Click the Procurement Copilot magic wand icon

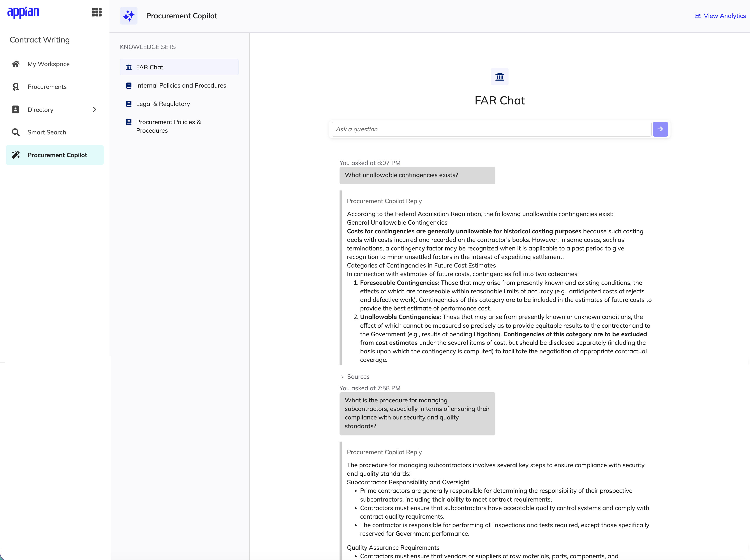click(16, 155)
